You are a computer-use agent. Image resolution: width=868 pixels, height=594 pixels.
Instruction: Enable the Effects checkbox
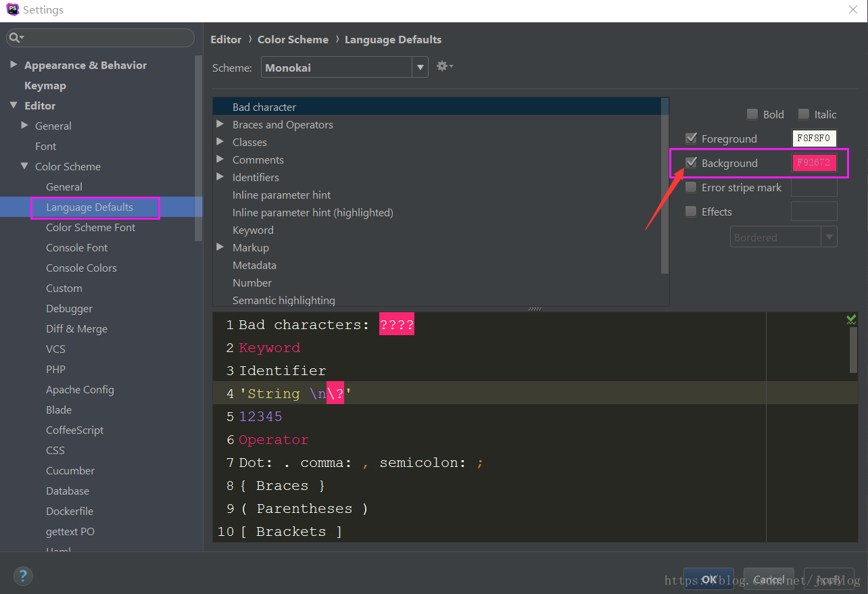pos(691,212)
